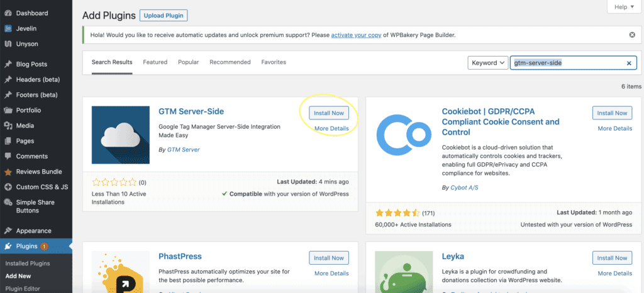Click the Cookiebot star rating
This screenshot has height=293, width=644.
click(397, 213)
